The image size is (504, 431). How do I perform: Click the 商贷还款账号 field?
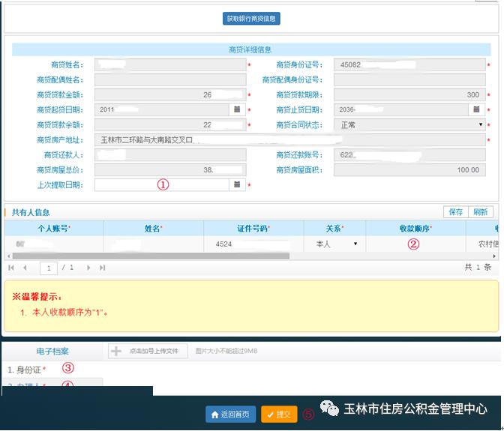point(409,155)
